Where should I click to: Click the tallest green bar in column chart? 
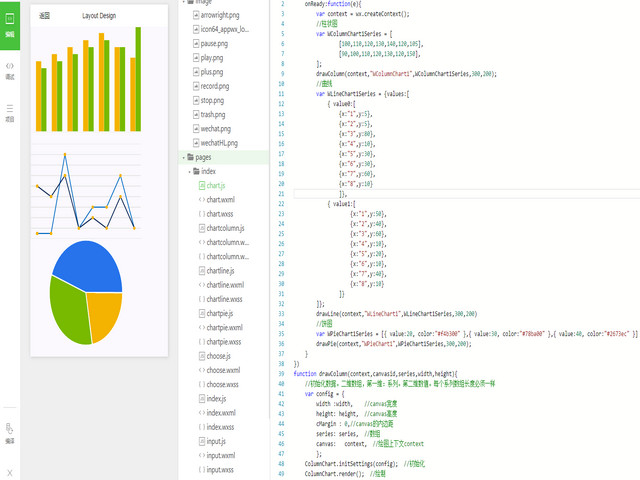138,79
